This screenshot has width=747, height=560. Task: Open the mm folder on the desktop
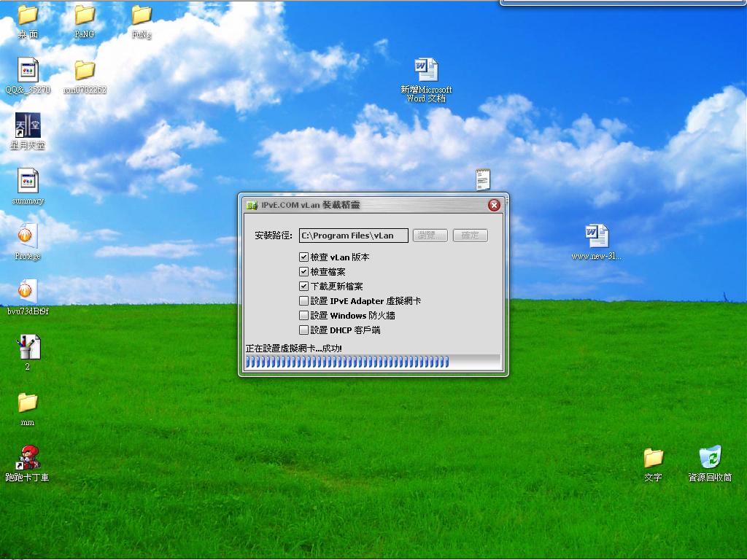pos(28,402)
